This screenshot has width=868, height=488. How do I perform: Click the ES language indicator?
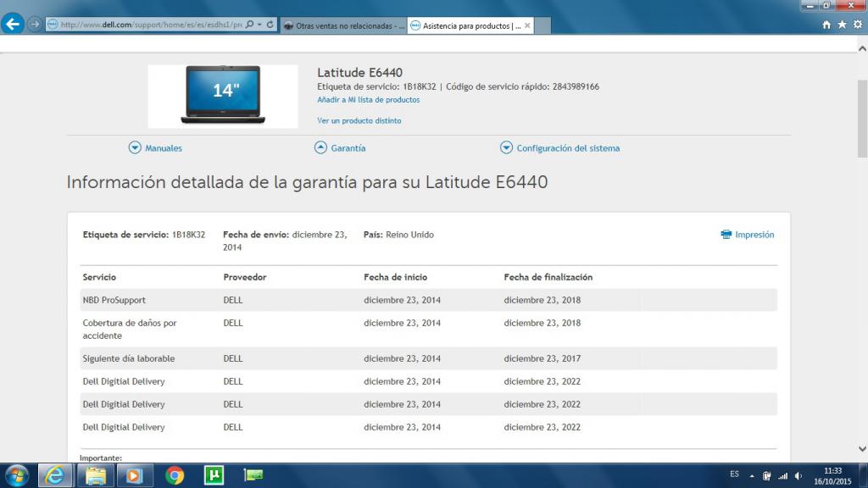click(734, 474)
